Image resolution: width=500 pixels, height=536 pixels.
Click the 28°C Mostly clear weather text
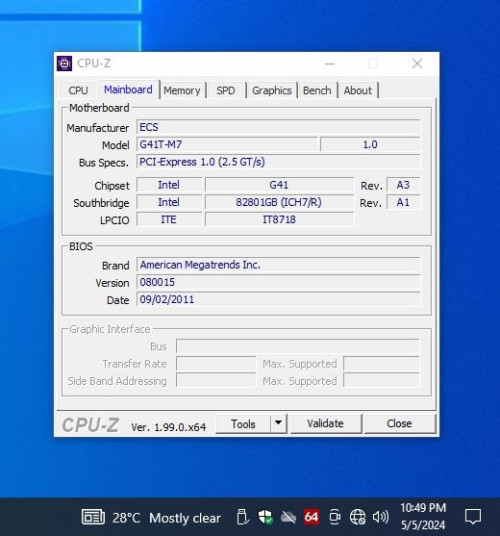(166, 518)
